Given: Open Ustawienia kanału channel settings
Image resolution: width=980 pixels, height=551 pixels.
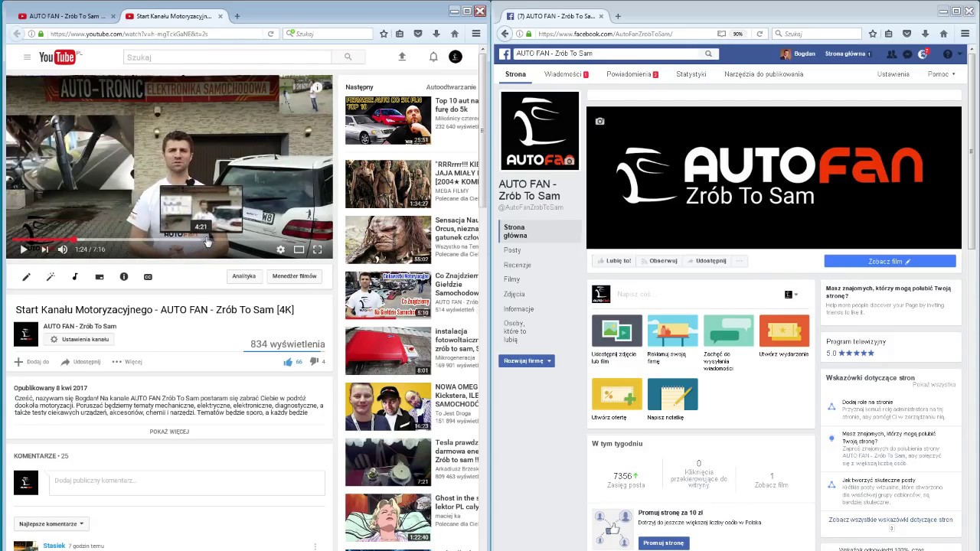Looking at the screenshot, I should click(79, 339).
